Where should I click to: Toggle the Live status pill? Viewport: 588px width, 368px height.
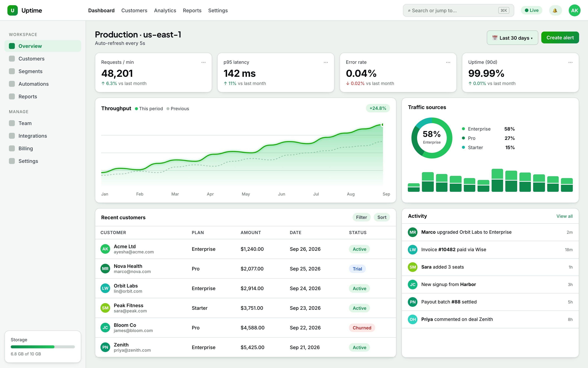click(532, 10)
